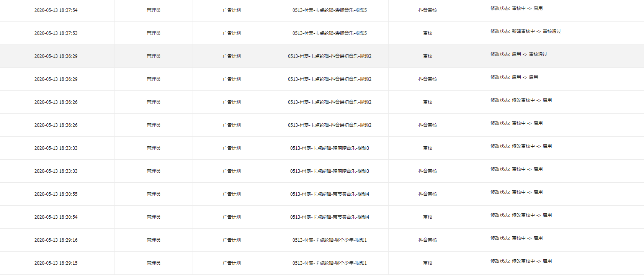The image size is (644, 275).
Task: Click '修改审核中 -> 启用' in the 18:30:54 row
Action: tap(531, 215)
